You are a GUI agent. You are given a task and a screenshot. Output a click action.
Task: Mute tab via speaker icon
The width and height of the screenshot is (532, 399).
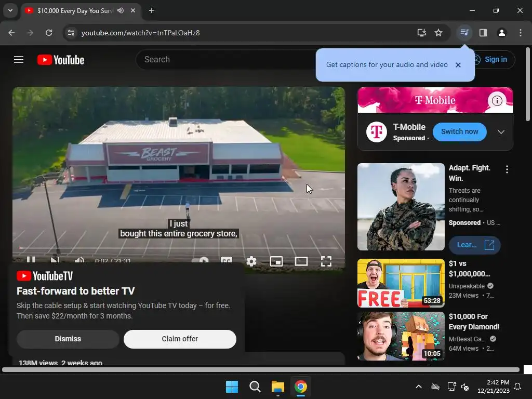(121, 10)
